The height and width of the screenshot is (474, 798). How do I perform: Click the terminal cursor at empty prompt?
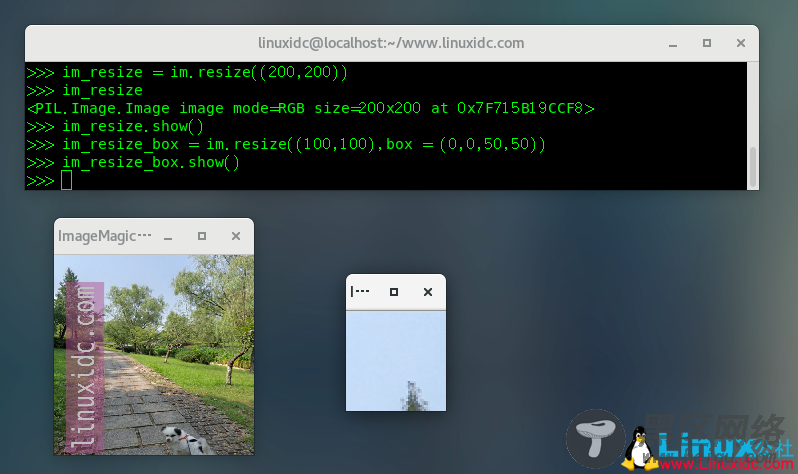[x=66, y=180]
